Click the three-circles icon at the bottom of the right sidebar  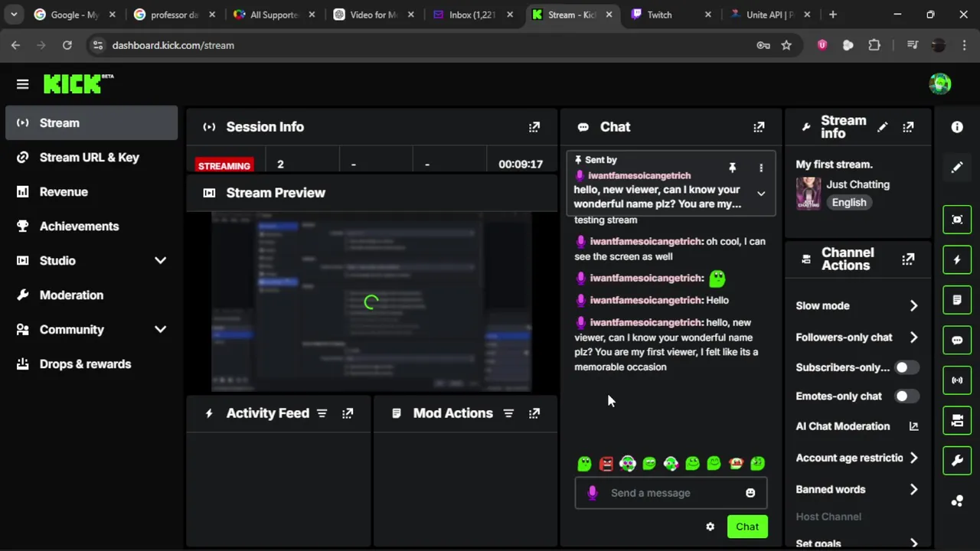click(957, 501)
